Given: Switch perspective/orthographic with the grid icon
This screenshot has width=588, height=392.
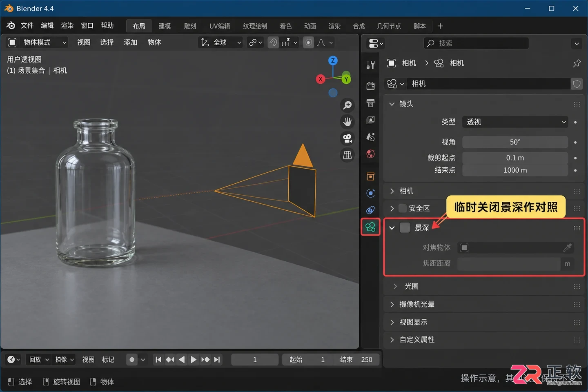Looking at the screenshot, I should point(347,155).
